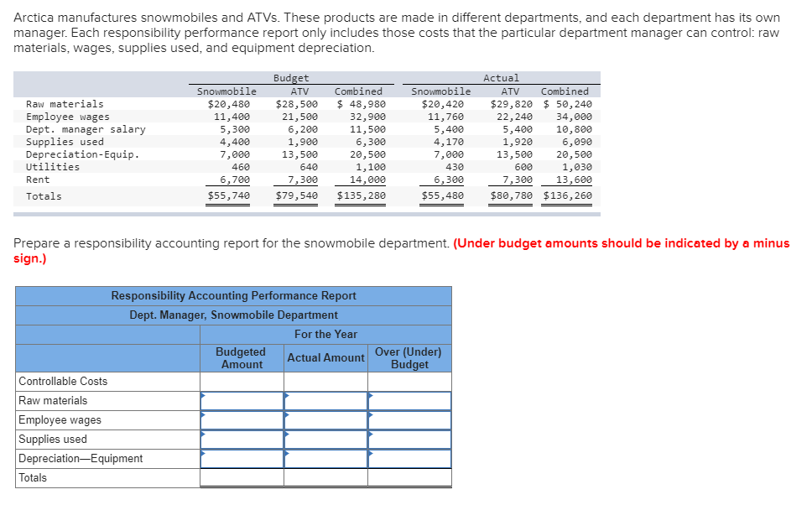812x505 pixels.
Task: Click Raw materials Budgeted Amount input cell
Action: (242, 401)
